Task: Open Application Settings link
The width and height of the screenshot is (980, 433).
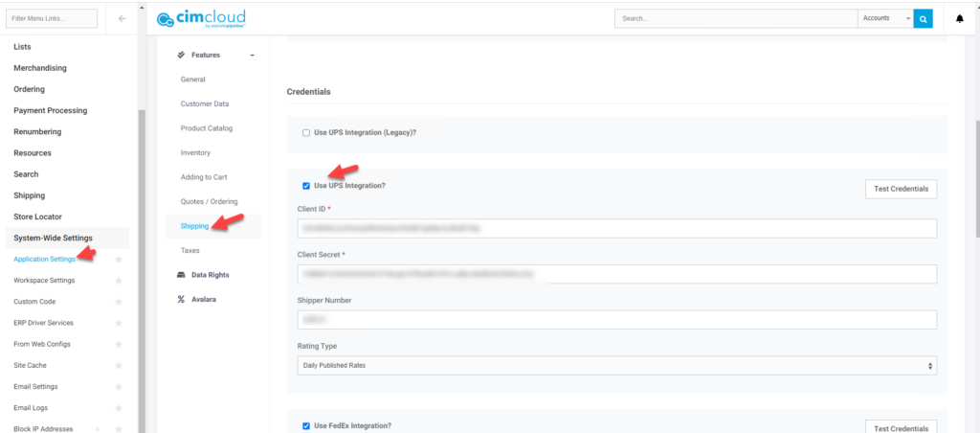Action: [x=44, y=259]
